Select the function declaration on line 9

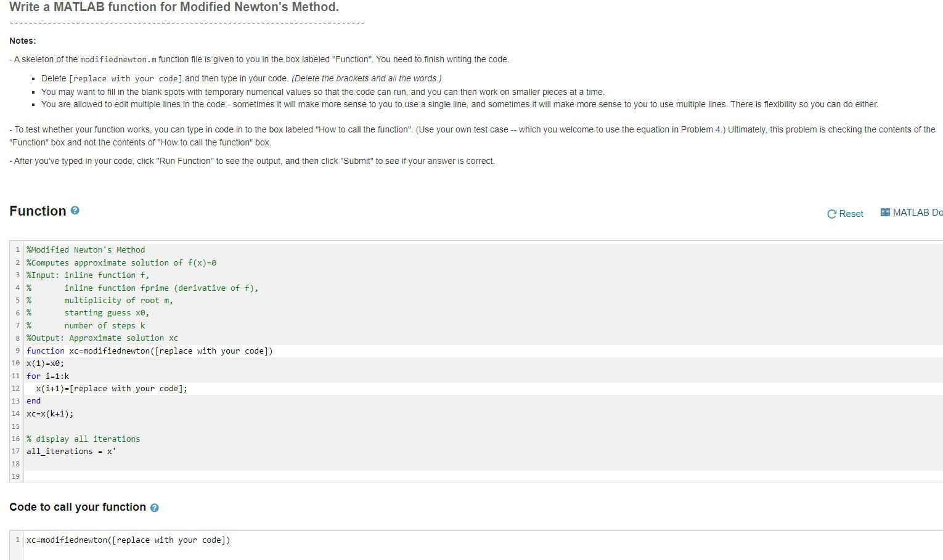coord(148,351)
